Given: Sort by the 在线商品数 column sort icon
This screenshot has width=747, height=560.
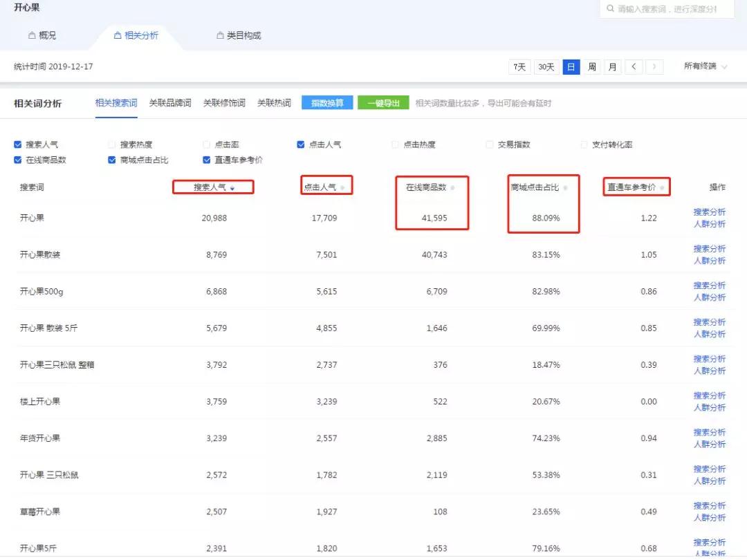Looking at the screenshot, I should tap(454, 186).
